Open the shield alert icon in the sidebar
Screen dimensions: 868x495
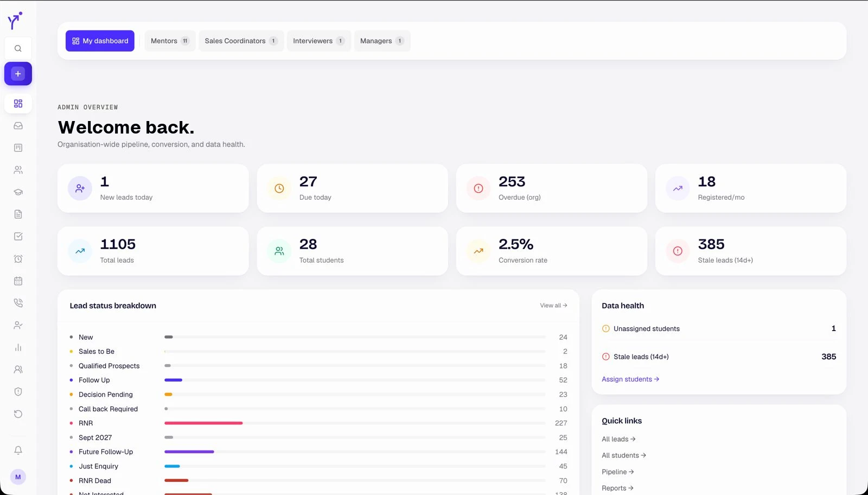18,392
